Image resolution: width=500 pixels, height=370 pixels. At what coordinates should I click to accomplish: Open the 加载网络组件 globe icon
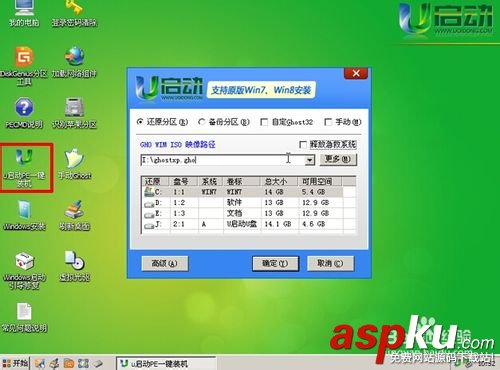pos(74,62)
